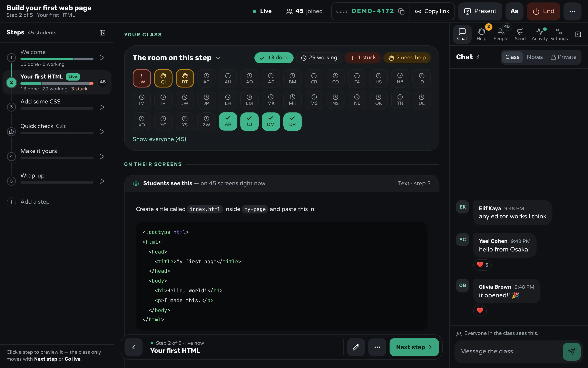The image size is (588, 368).
Task: Open stuck student JW tile
Action: [142, 78]
